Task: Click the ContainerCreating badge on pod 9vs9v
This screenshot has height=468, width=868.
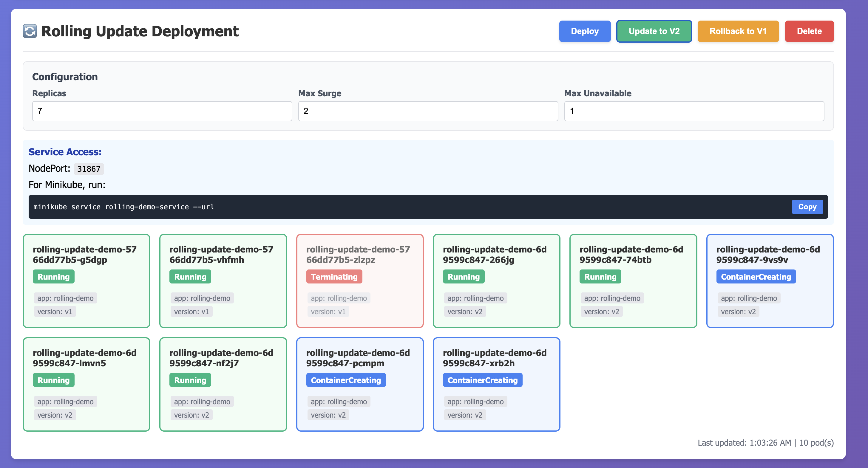Action: point(756,276)
